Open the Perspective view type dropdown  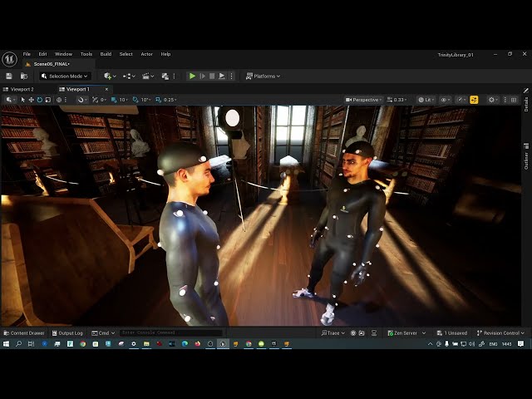point(364,100)
